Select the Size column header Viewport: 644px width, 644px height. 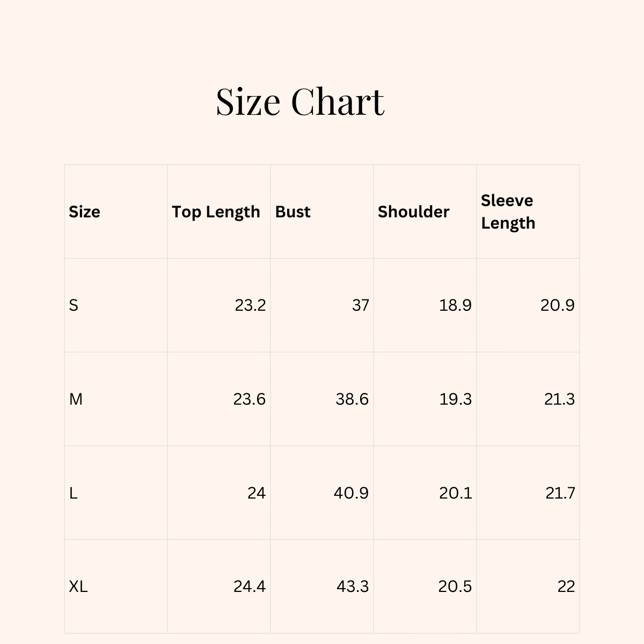(84, 211)
